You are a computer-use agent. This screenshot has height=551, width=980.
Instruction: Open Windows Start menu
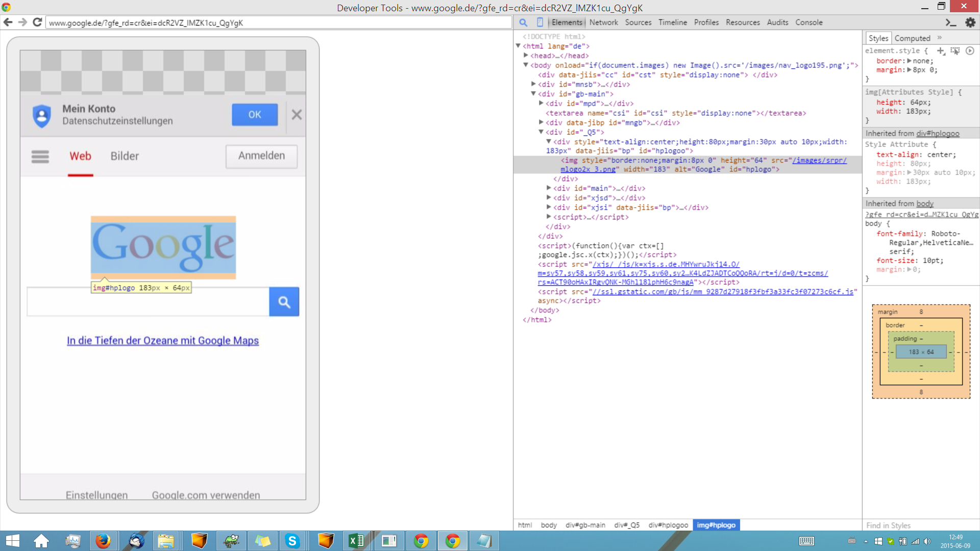click(12, 541)
